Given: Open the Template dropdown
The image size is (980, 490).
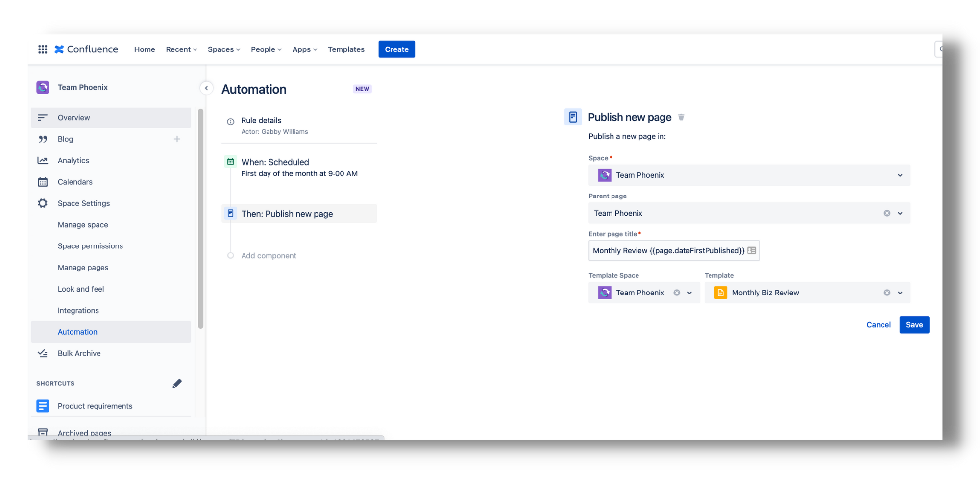Looking at the screenshot, I should click(900, 293).
